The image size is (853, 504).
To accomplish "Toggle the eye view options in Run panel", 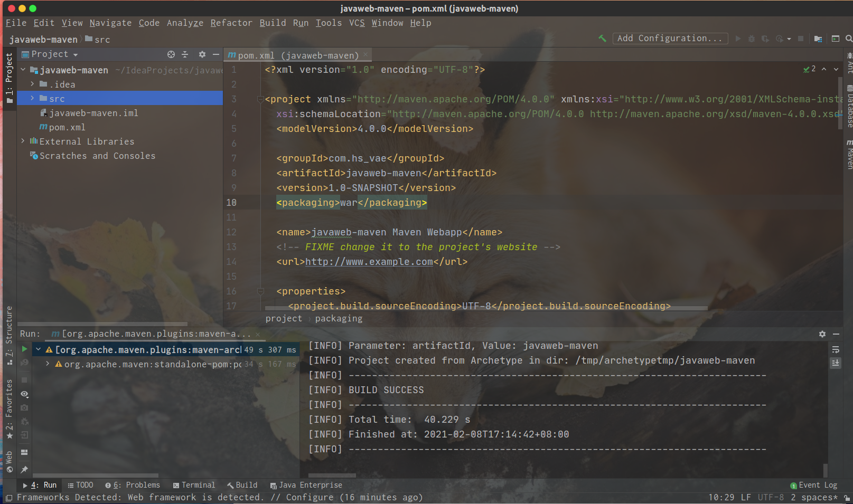I will click(x=24, y=394).
